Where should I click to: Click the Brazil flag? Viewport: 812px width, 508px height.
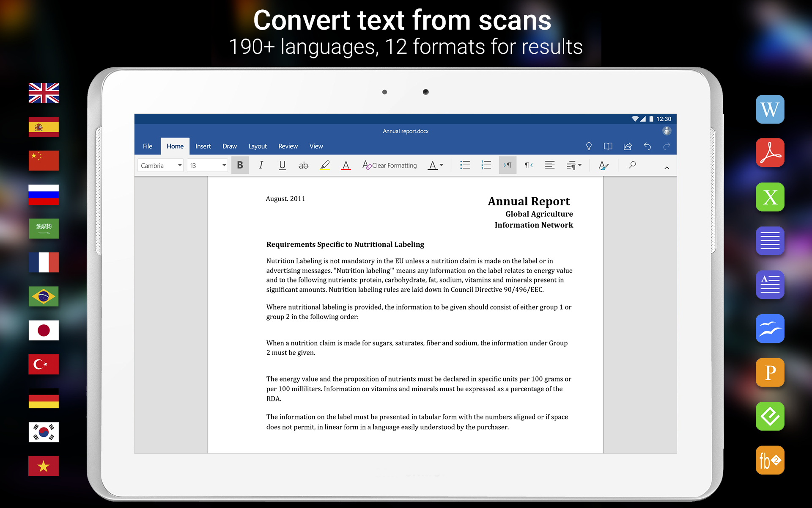click(44, 296)
